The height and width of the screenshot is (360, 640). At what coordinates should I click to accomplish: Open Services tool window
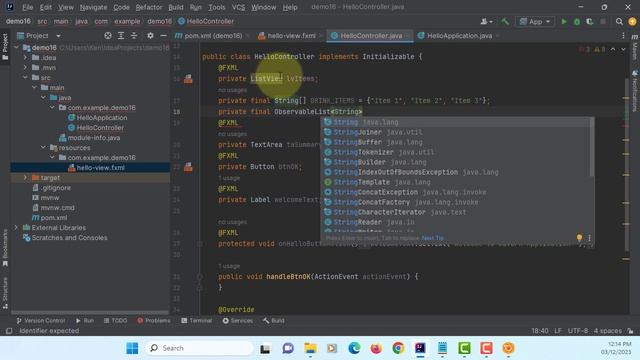click(x=238, y=320)
